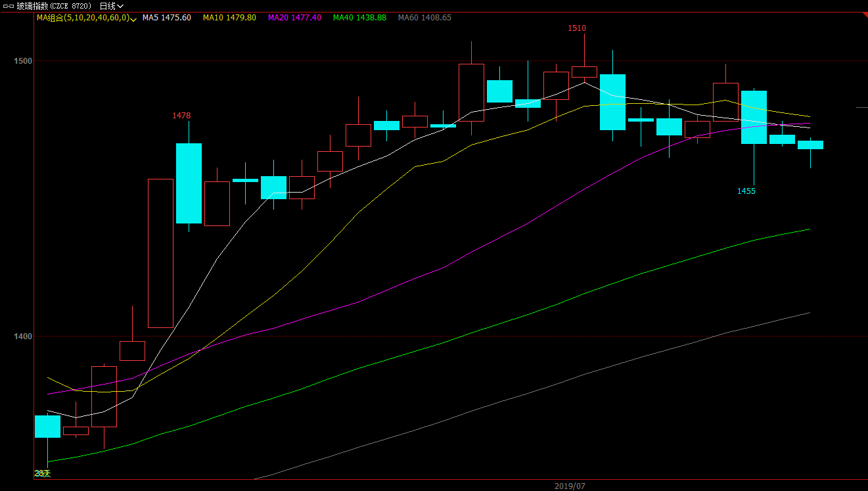Click the 1400 price axis label
This screenshot has width=868, height=491.
point(22,337)
